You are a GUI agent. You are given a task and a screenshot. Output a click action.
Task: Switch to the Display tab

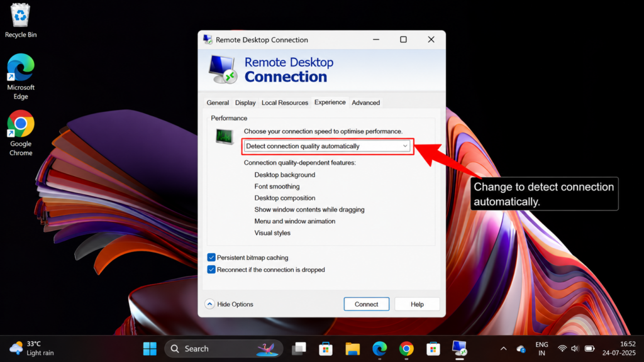tap(245, 102)
